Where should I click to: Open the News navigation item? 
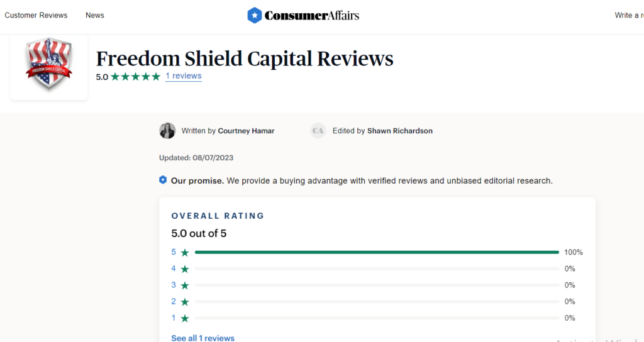pyautogui.click(x=95, y=15)
